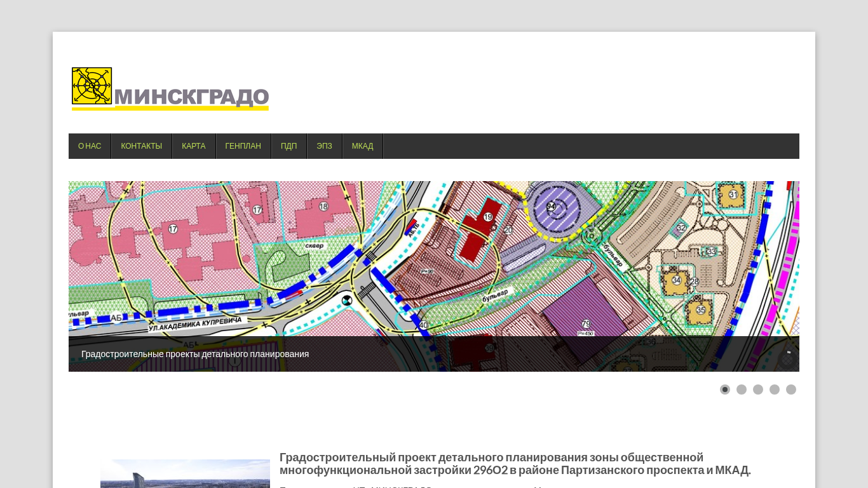
Task: Select ГЕНПЛАН in the navigation bar
Action: (243, 146)
